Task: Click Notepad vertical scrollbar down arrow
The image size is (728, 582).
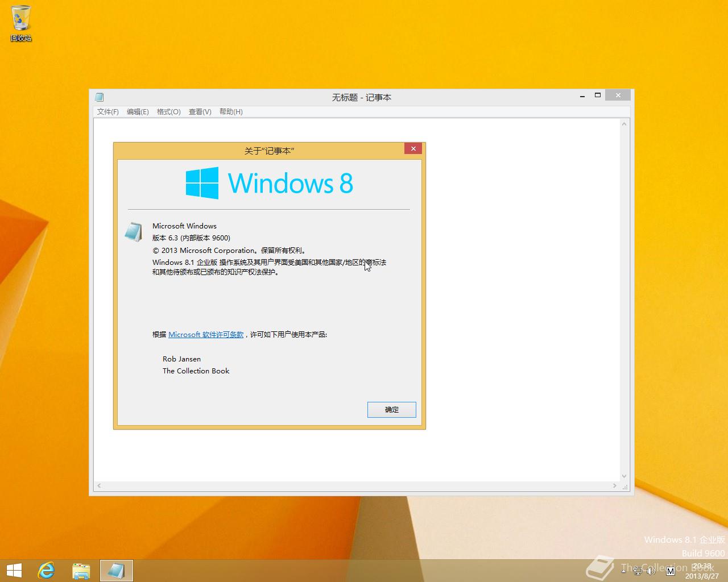Action: point(624,476)
